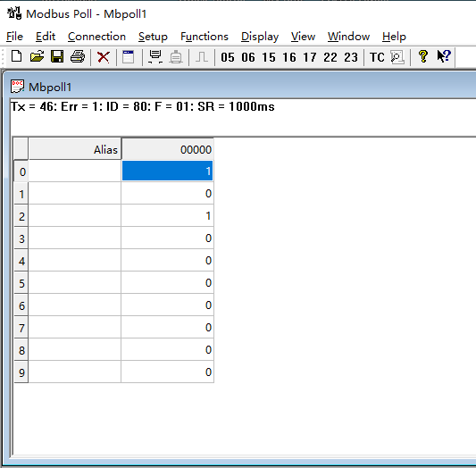Click the Disconnect icon in toolbar
This screenshot has width=476, height=468.
[x=176, y=57]
